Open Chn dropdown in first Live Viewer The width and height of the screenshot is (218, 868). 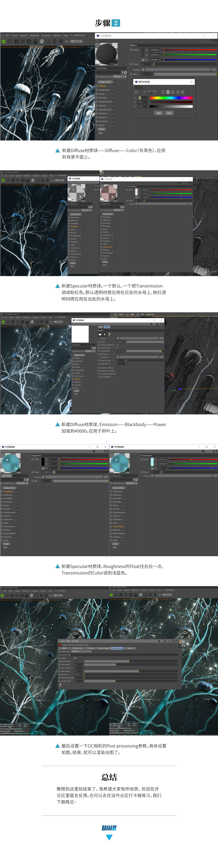(76, 41)
